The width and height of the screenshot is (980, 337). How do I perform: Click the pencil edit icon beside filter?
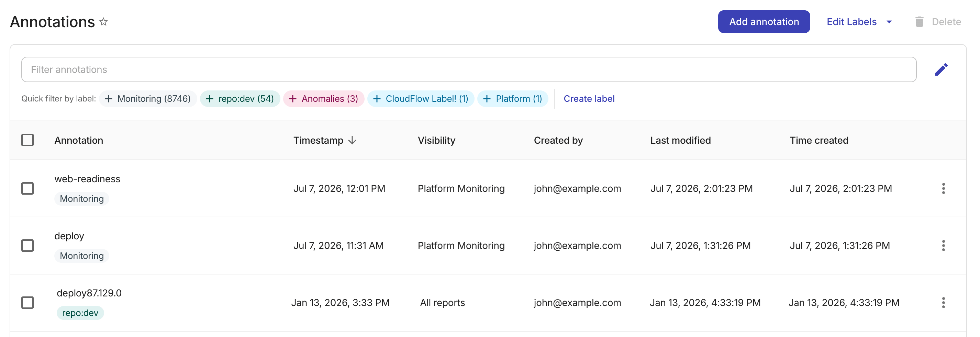941,69
